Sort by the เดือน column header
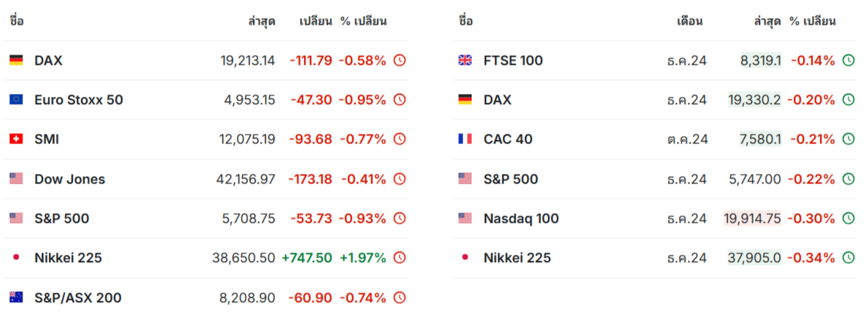The width and height of the screenshot is (868, 316). 689,22
